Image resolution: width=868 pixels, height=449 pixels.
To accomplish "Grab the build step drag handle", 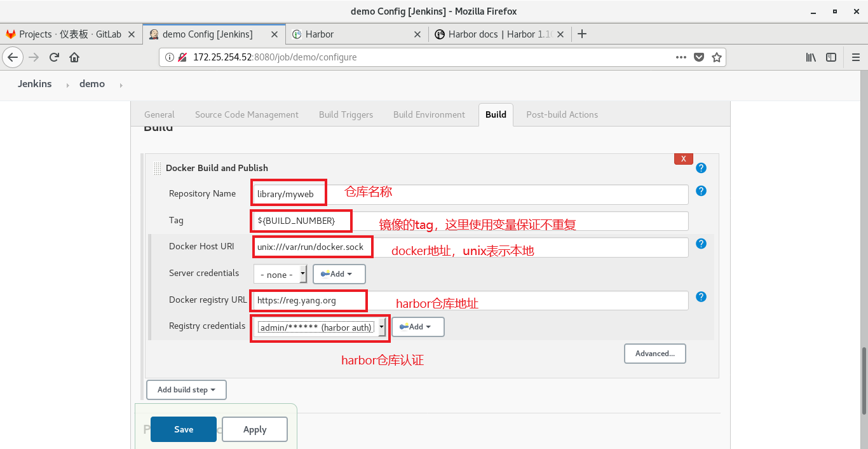I will tap(157, 168).
